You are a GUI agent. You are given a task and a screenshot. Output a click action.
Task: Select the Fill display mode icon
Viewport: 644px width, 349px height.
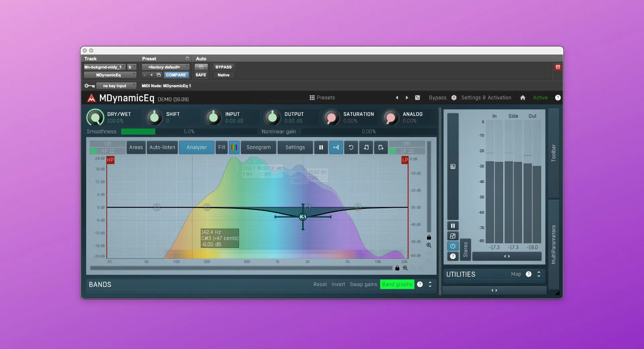221,147
